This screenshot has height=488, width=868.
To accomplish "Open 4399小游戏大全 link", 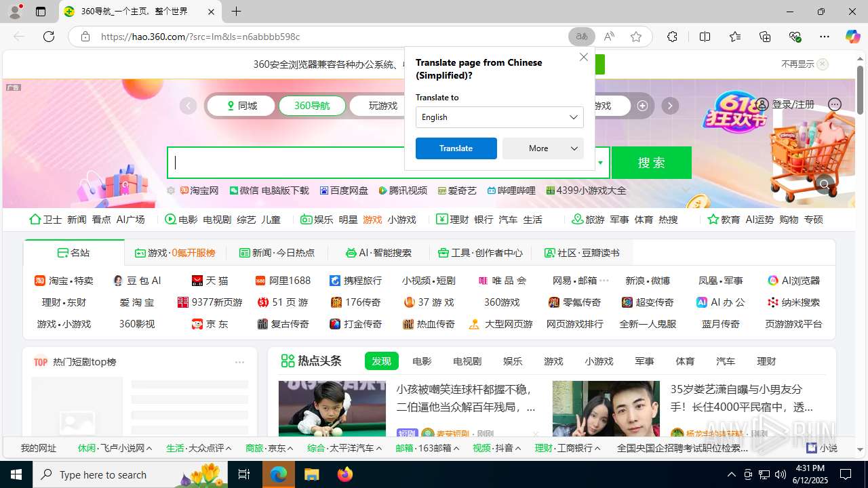I will coord(586,190).
